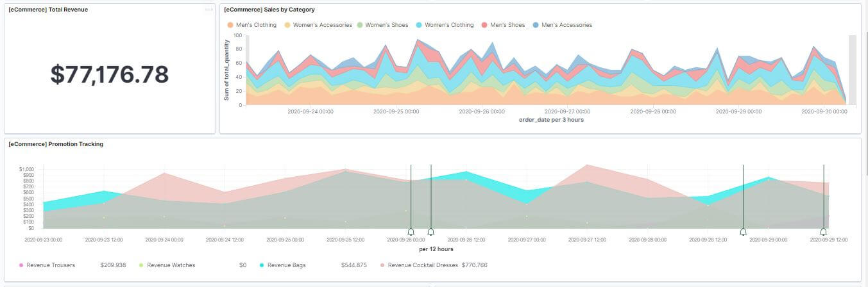Toggle Women's Accessories series visibility

[322, 25]
